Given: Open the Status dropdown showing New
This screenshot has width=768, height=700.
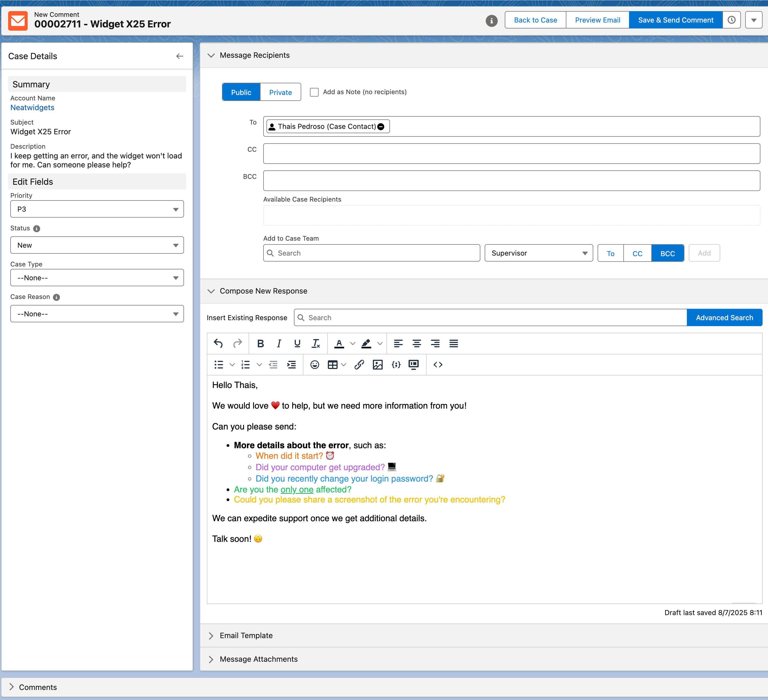Looking at the screenshot, I should (x=97, y=245).
